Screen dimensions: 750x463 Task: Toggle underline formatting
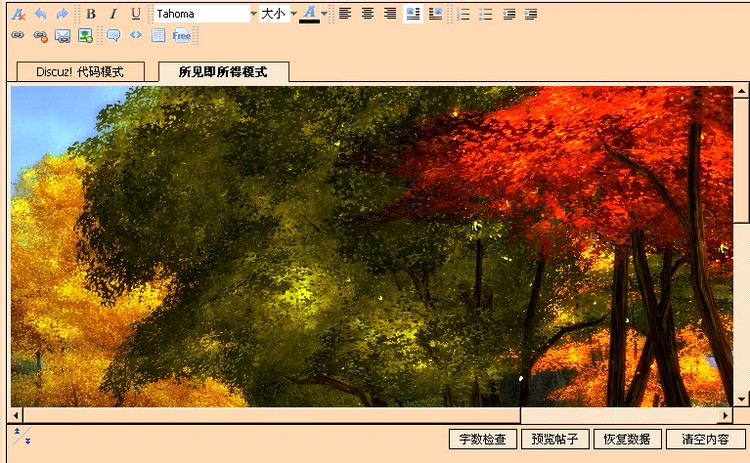tap(136, 14)
